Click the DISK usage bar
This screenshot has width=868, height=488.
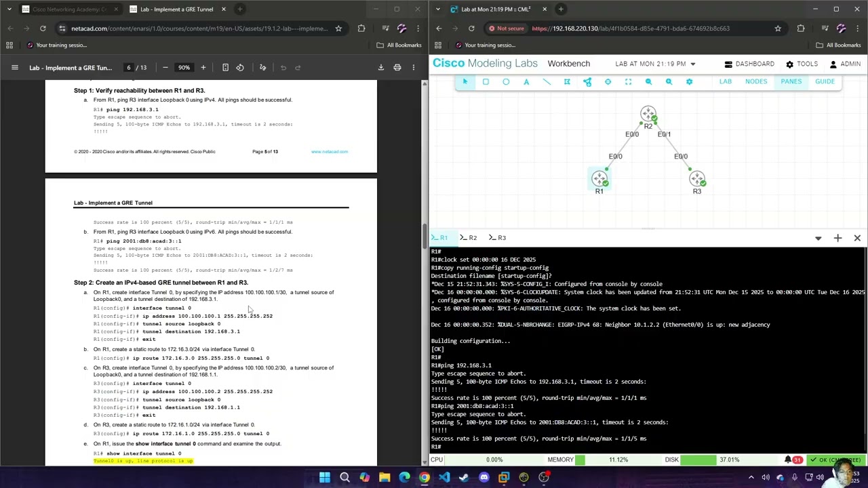[x=730, y=460]
